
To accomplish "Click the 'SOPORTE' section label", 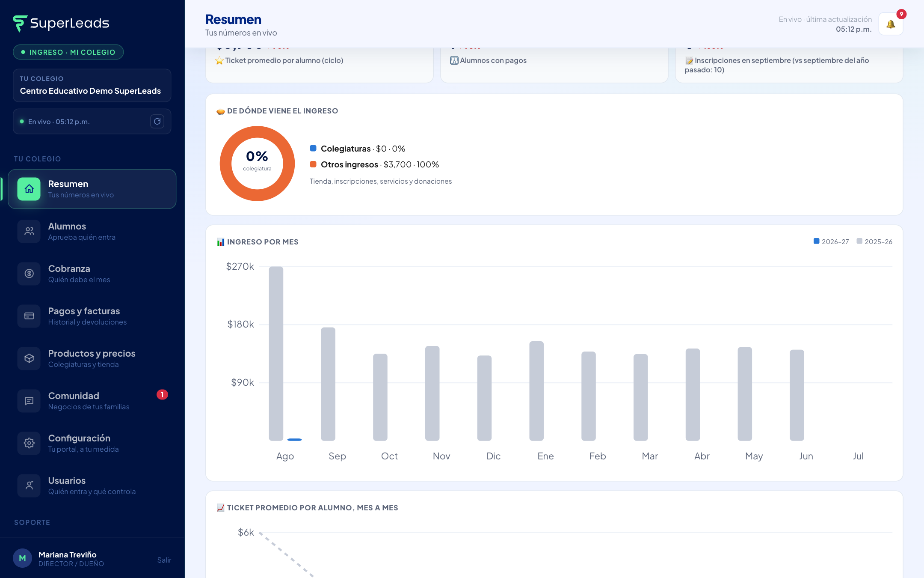I will [x=32, y=522].
